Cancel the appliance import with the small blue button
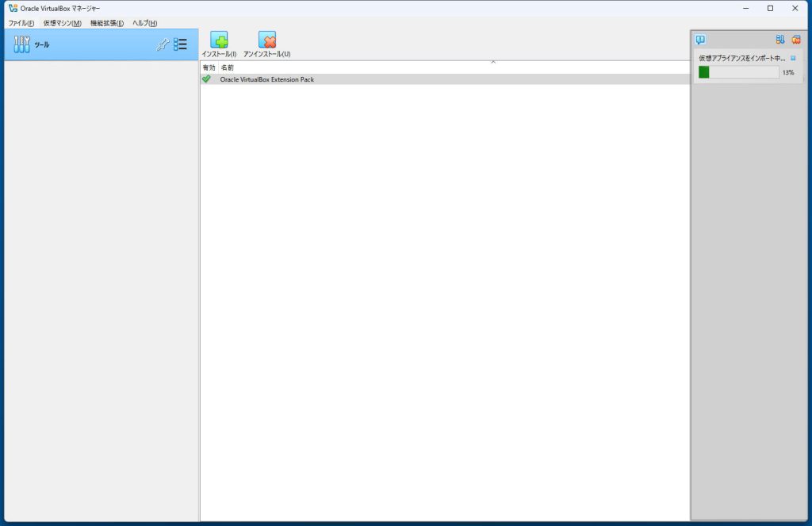The image size is (812, 526). [x=793, y=59]
